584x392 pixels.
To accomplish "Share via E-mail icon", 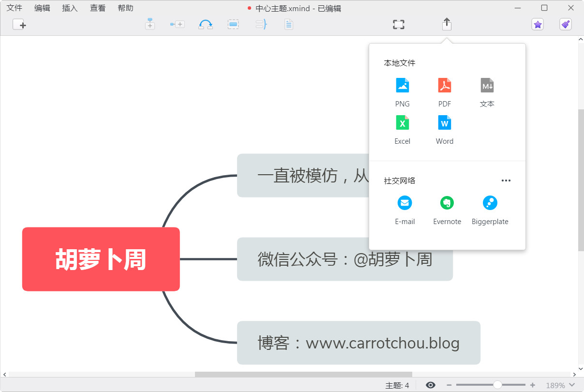I will click(404, 203).
